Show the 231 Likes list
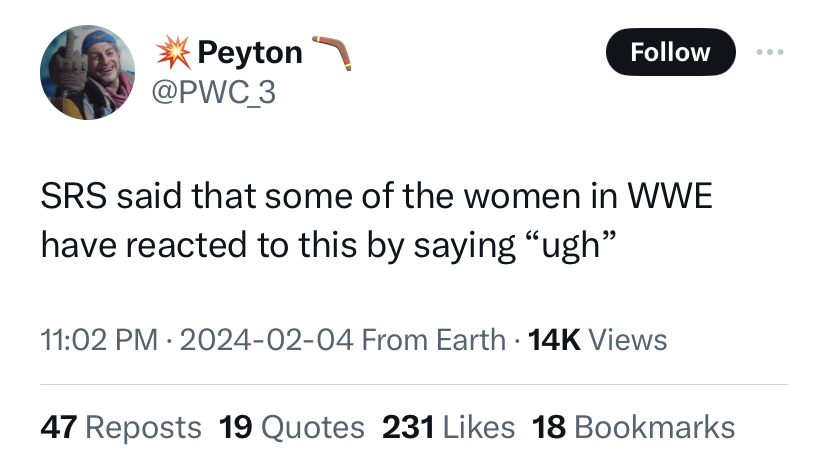The height and width of the screenshot is (469, 828). [x=449, y=427]
